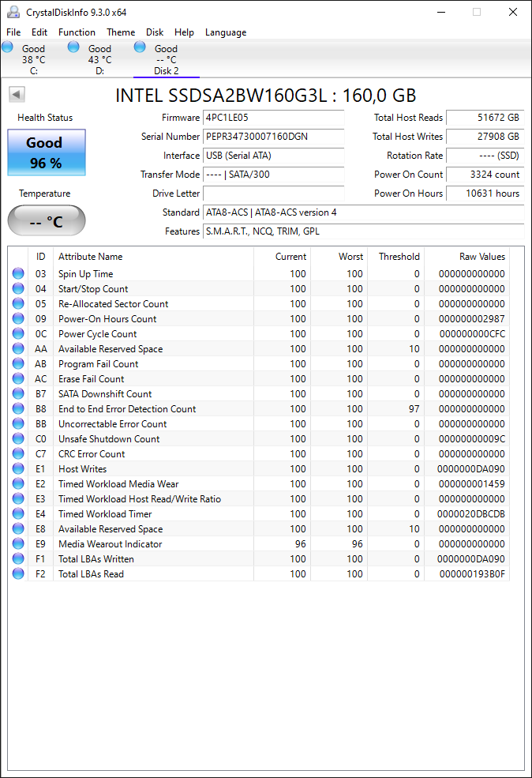Open the Function menu
Viewport: 532px width, 778px height.
(77, 32)
